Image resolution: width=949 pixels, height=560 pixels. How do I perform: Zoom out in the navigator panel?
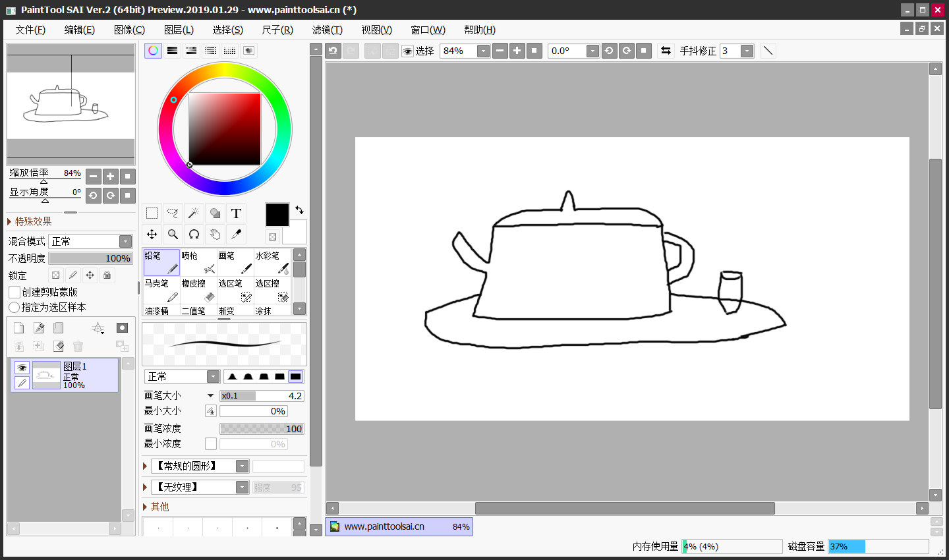[x=94, y=176]
